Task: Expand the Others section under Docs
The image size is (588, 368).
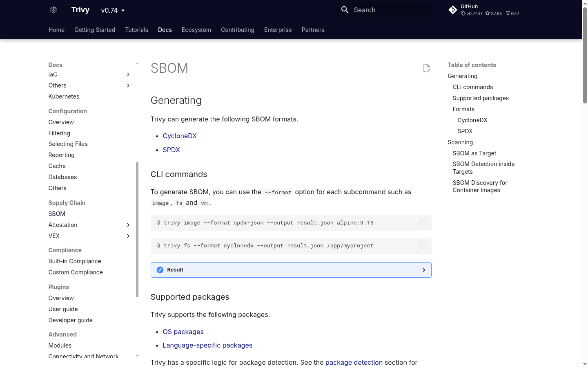Action: click(x=128, y=85)
